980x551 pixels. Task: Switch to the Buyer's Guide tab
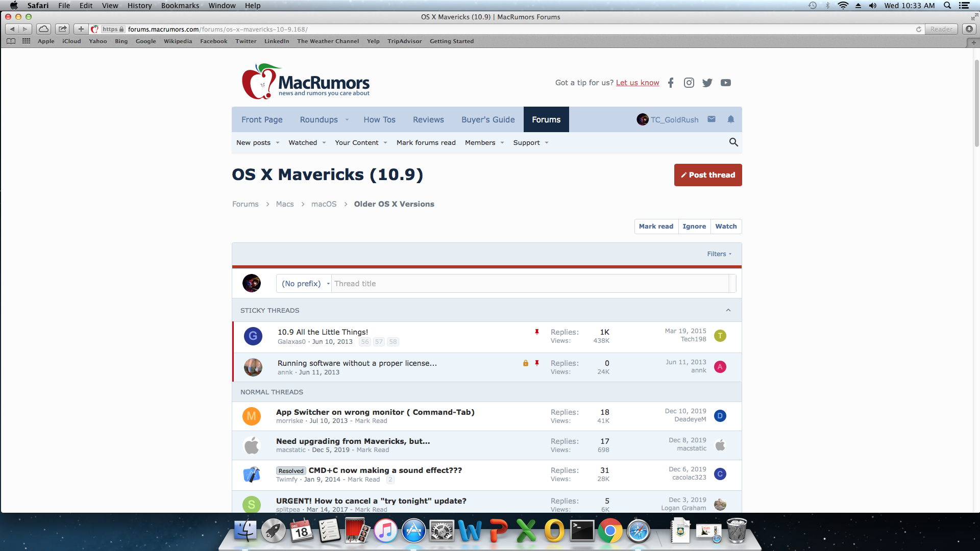click(x=487, y=120)
